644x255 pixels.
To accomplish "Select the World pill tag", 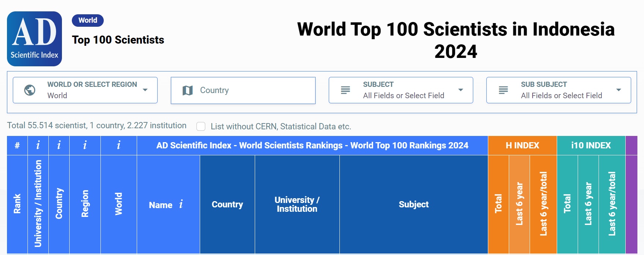I will point(88,21).
